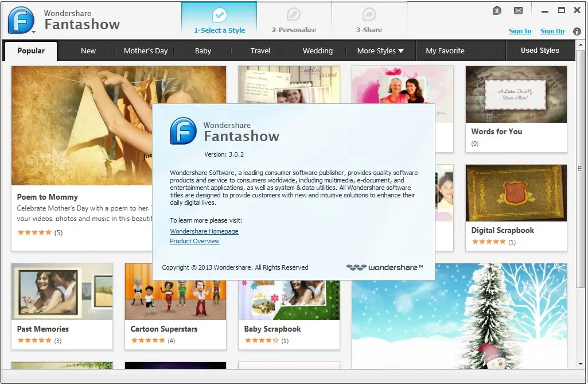
Task: Open the Travel category tab
Action: [x=260, y=50]
